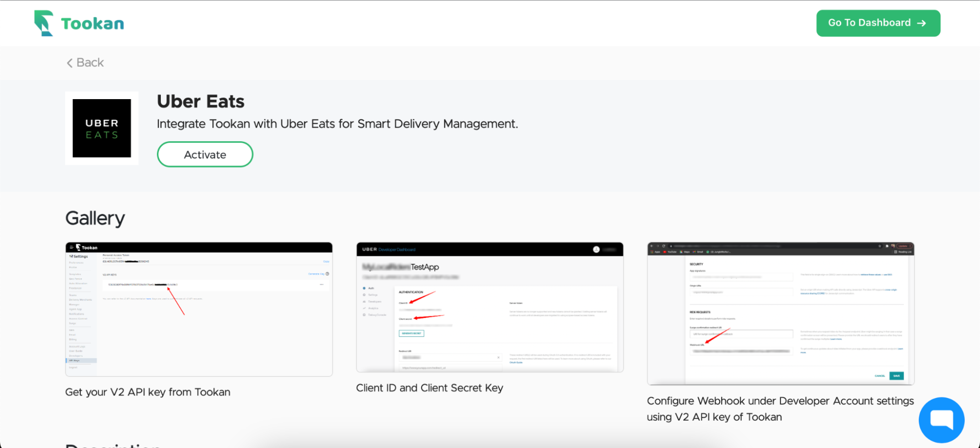
Task: Click the Tookan logo icon
Action: [x=44, y=23]
